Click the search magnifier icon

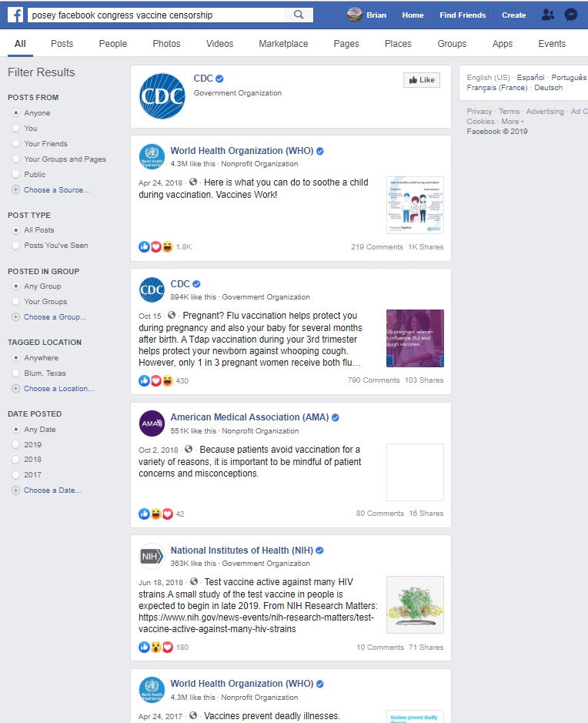coord(299,15)
